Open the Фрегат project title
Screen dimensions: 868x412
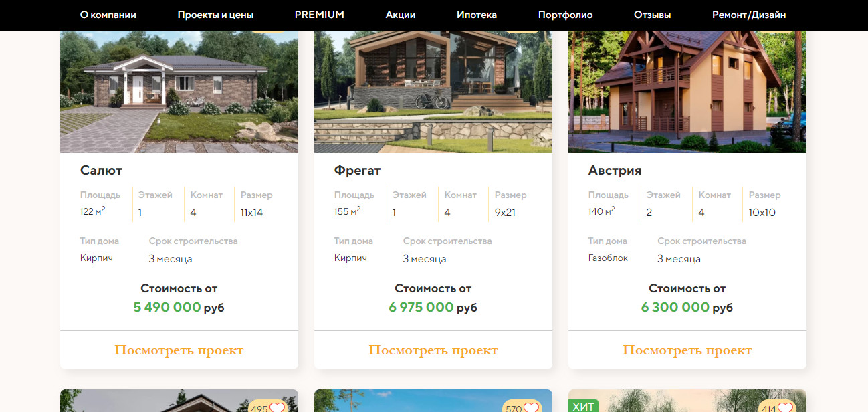(x=357, y=171)
